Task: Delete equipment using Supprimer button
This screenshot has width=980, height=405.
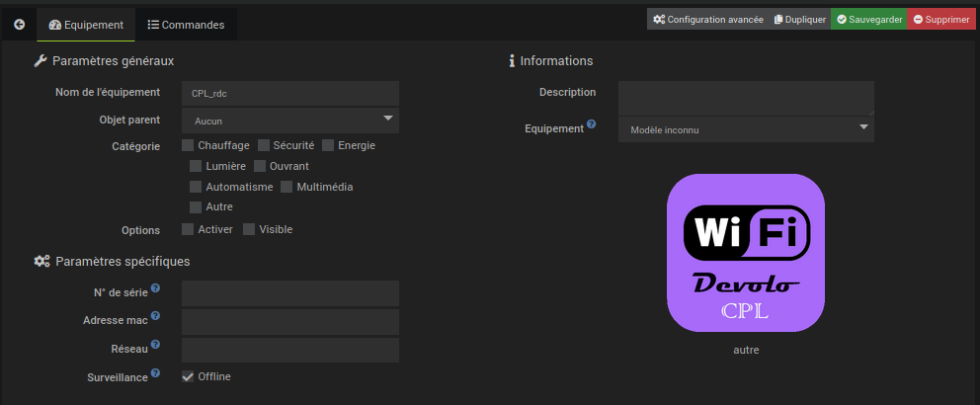Action: click(942, 20)
